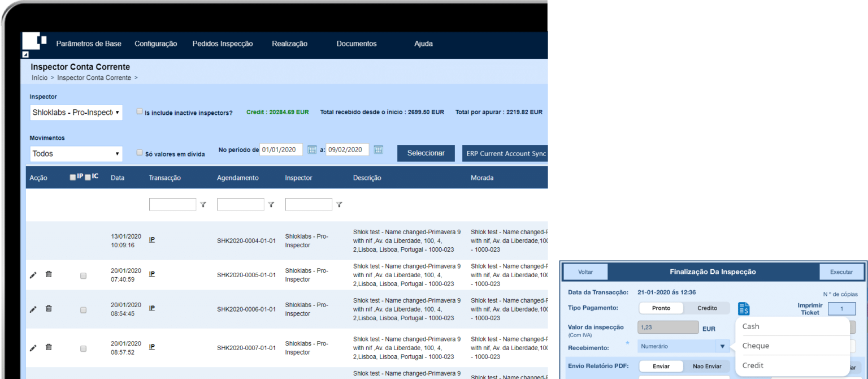Choose Enviar for Envio Relatório PDF
This screenshot has height=379, width=868.
click(661, 367)
